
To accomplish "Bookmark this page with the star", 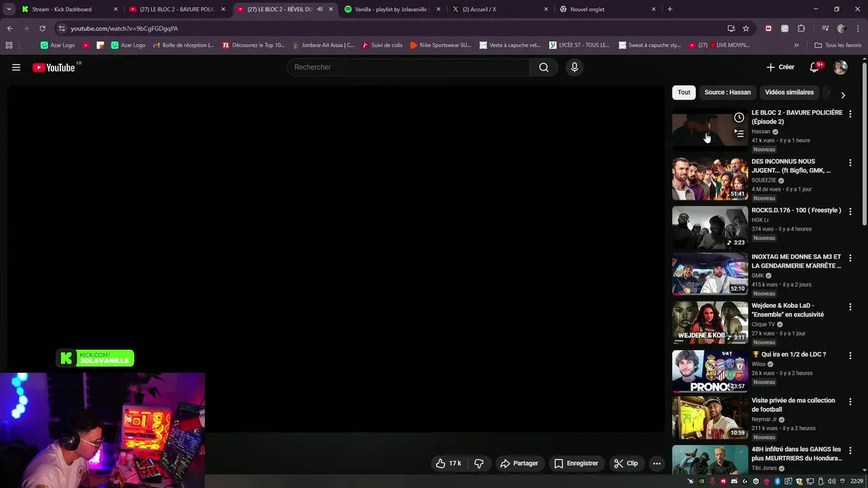I will click(746, 28).
